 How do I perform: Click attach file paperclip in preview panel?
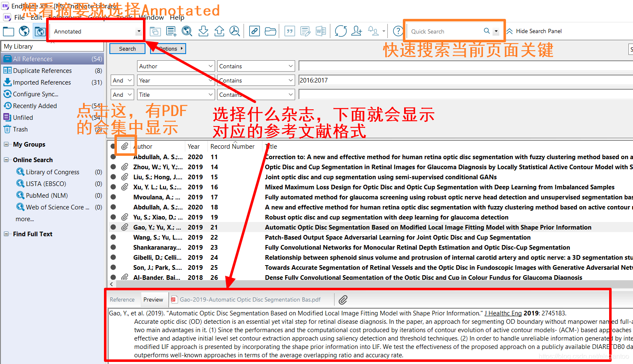pyautogui.click(x=343, y=300)
